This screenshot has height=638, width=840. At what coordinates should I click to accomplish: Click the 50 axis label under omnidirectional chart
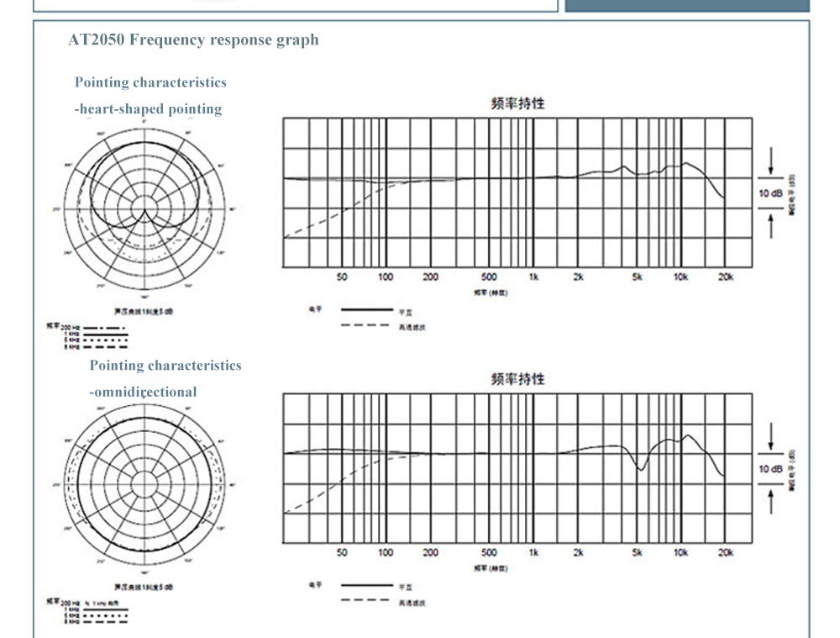pyautogui.click(x=342, y=553)
